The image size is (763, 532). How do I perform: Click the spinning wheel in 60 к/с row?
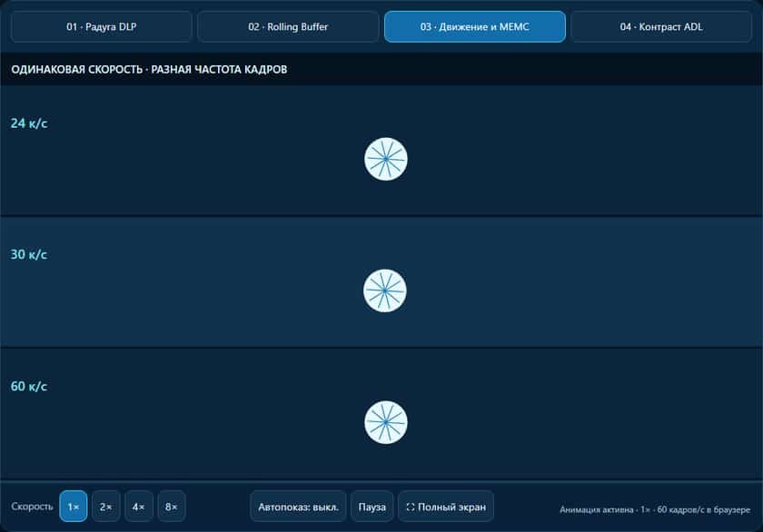click(x=386, y=422)
